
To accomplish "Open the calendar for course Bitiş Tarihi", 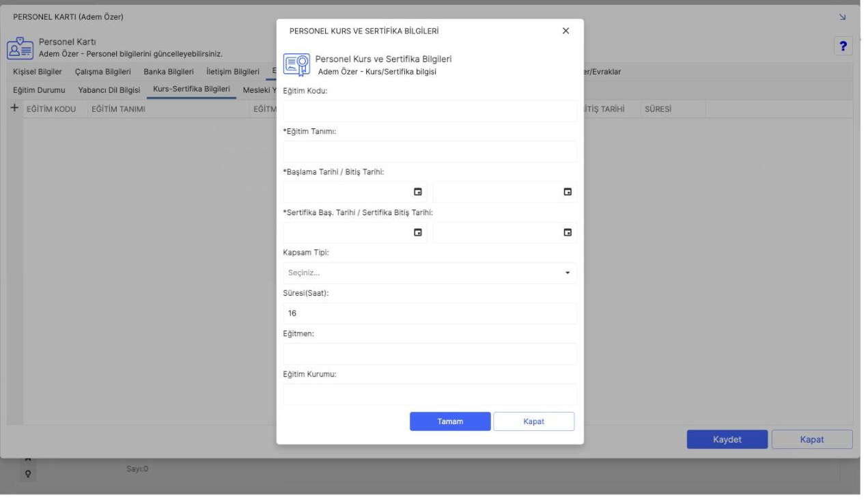I will (x=568, y=192).
